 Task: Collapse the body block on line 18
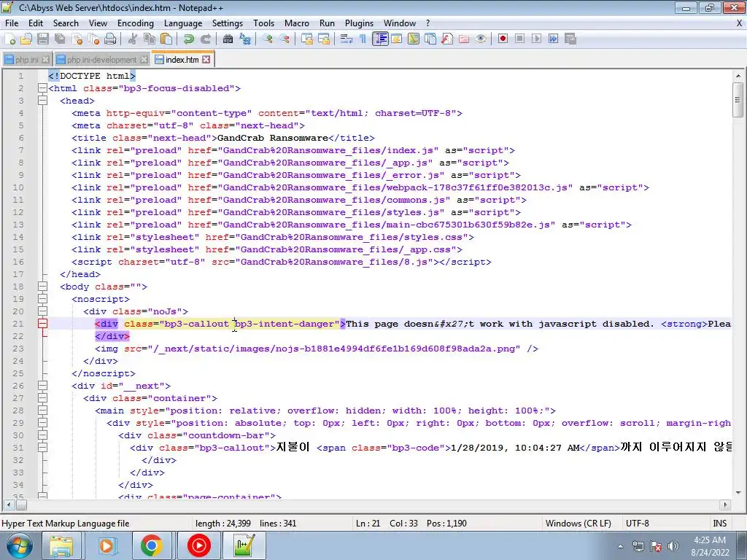(x=42, y=287)
